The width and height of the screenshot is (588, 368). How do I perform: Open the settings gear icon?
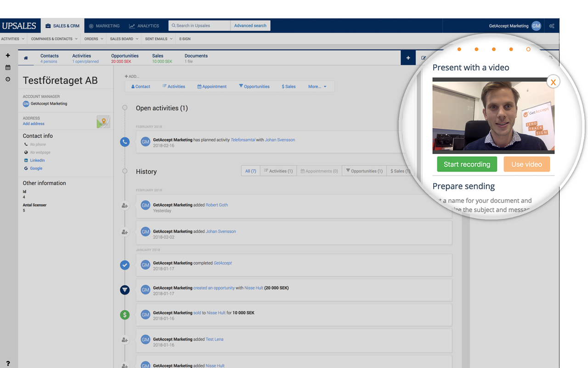point(552,26)
